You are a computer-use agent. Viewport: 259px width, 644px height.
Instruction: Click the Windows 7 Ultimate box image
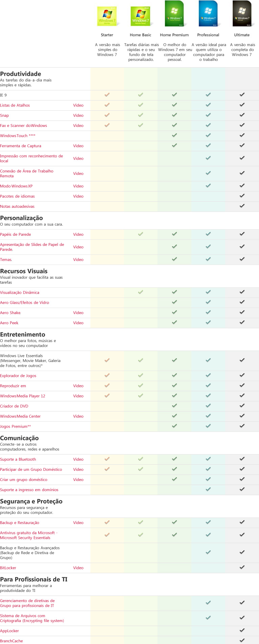coord(242,14)
